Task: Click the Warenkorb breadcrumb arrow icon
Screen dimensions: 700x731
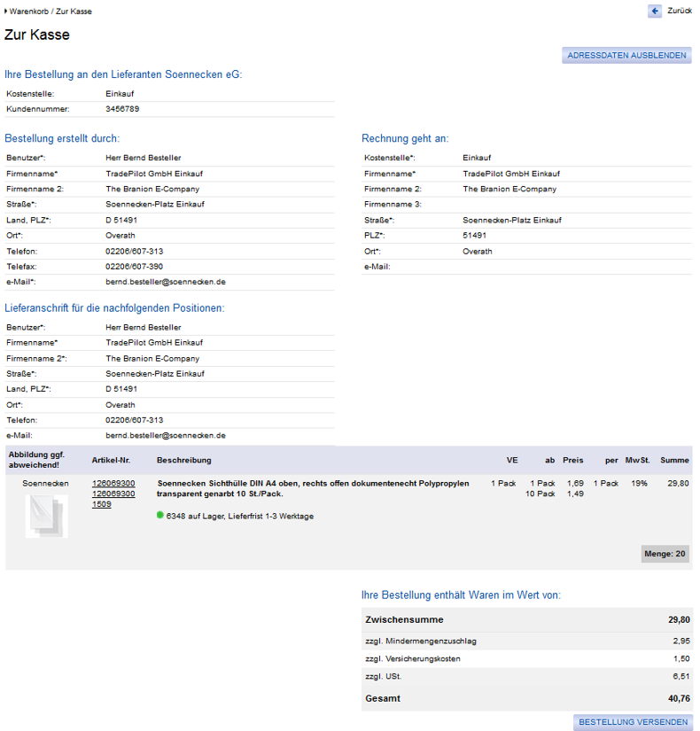Action: tap(5, 12)
